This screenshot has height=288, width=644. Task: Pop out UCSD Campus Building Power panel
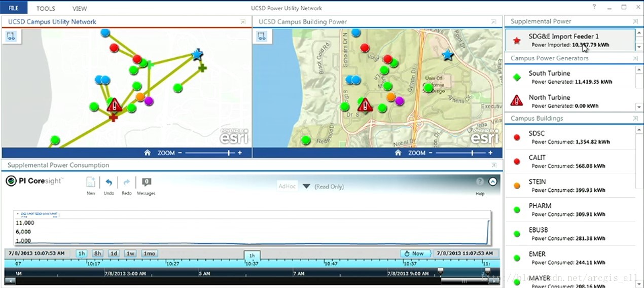[493, 22]
